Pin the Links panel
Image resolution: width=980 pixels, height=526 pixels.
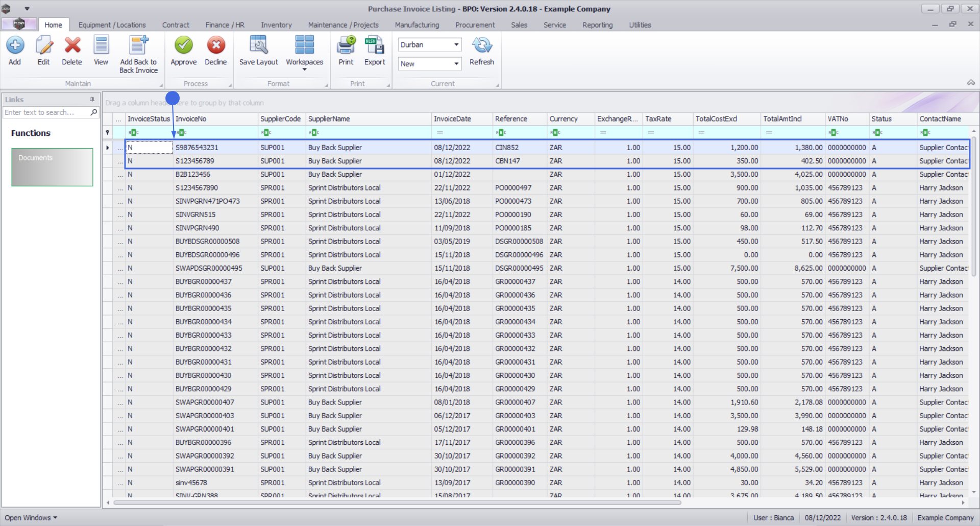(x=92, y=100)
